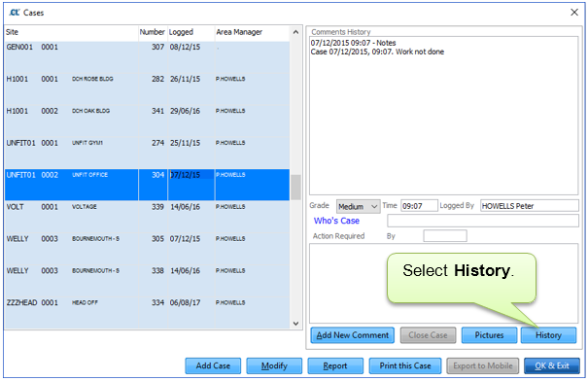Select the ZZZHEAD HEAD OFF row

(x=147, y=312)
